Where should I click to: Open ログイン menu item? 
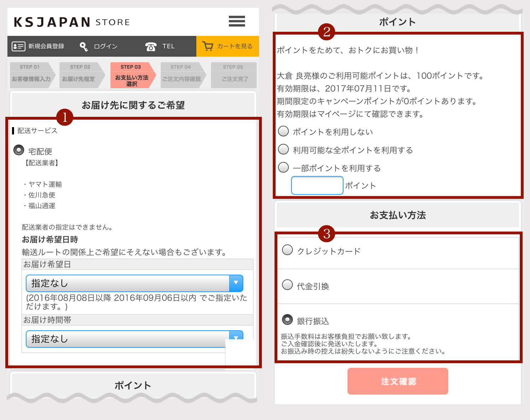(x=99, y=46)
